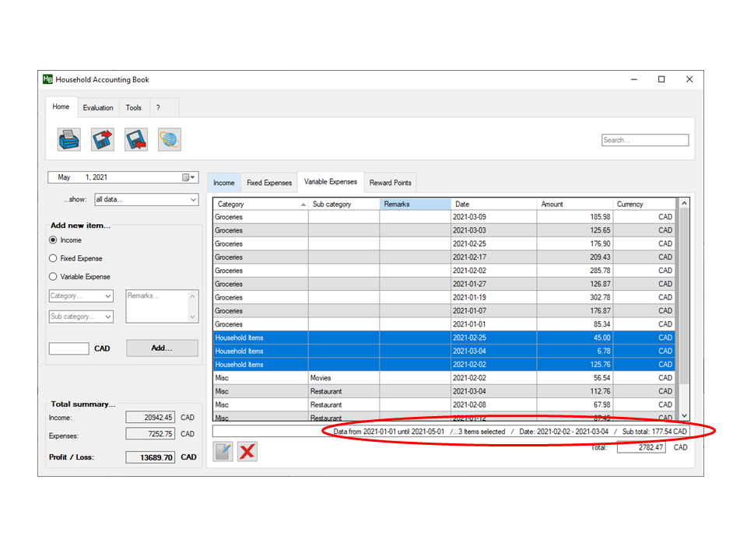Click the floppy disk export icon

click(x=103, y=139)
